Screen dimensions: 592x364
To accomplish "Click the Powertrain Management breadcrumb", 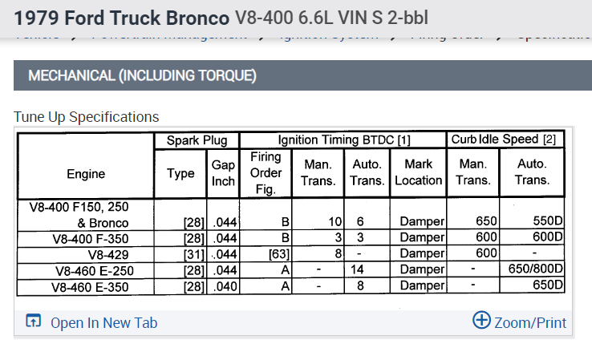I will pyautogui.click(x=168, y=37).
